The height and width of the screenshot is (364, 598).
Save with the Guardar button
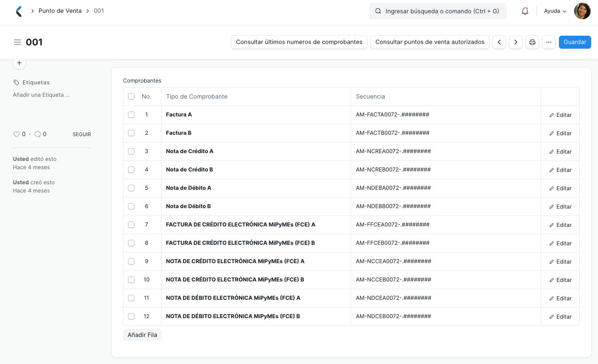(575, 42)
